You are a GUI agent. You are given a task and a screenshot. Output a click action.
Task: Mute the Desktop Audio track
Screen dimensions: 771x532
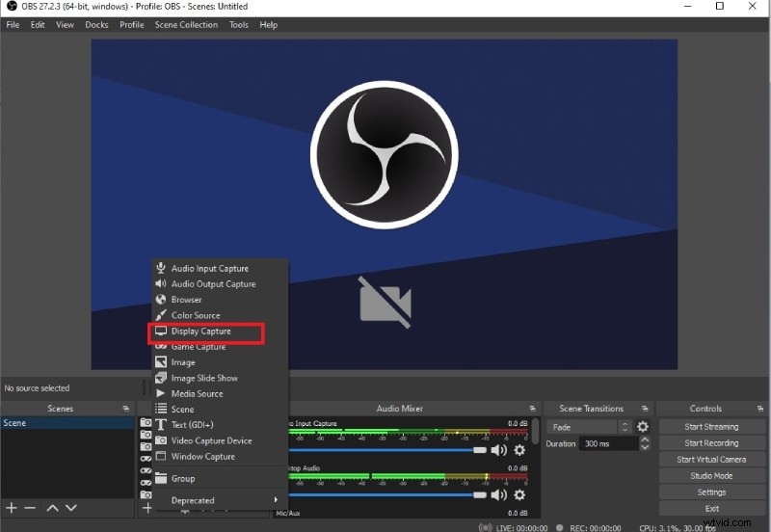(498, 494)
